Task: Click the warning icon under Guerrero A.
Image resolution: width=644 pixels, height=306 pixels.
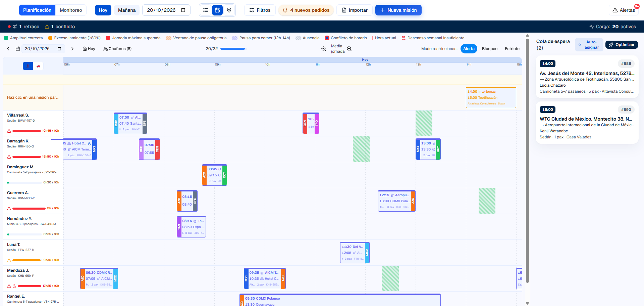Action: 9,209
